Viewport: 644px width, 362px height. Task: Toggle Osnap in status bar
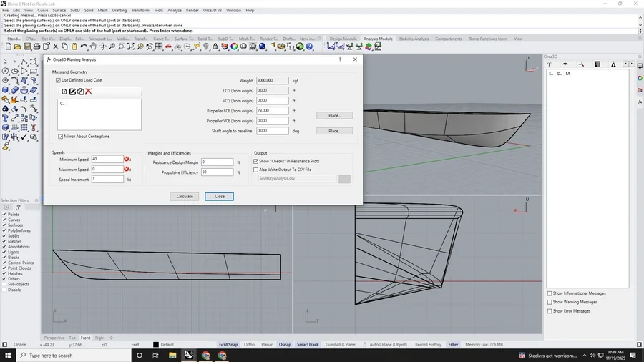(285, 345)
